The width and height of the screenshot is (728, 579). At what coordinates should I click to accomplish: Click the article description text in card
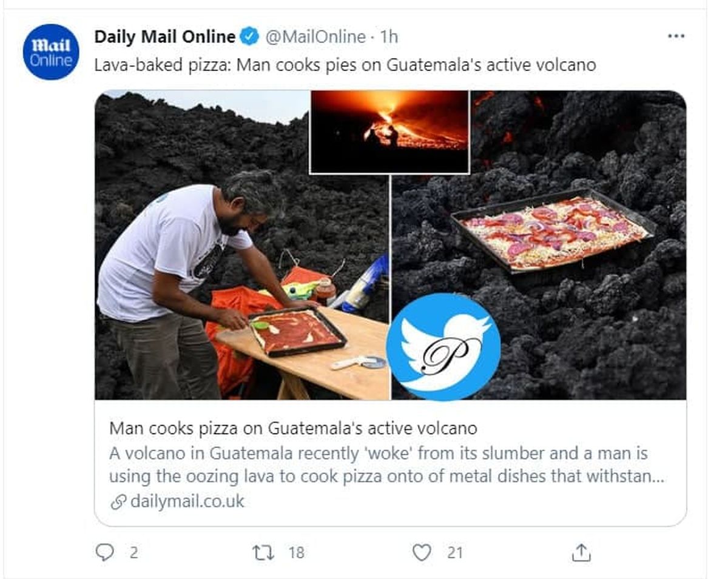386,465
